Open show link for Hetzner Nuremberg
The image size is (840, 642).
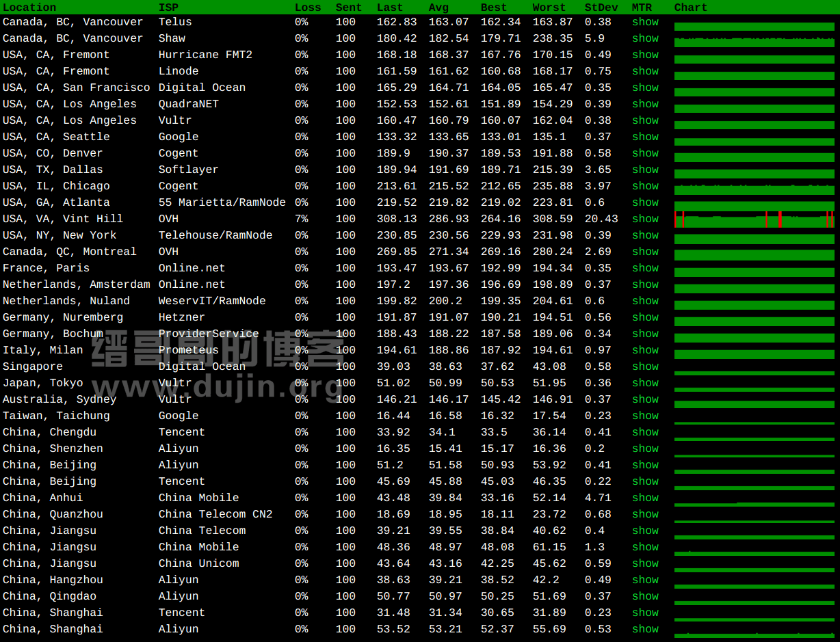(x=645, y=317)
